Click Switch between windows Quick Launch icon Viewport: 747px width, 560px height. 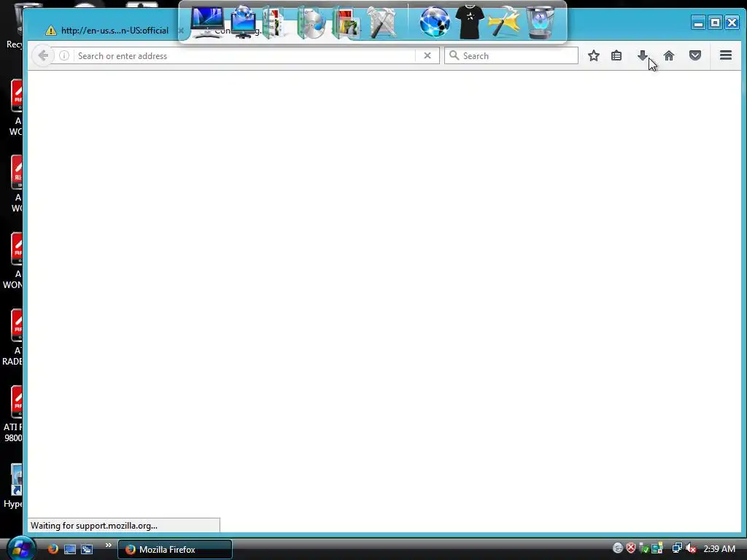(87, 550)
